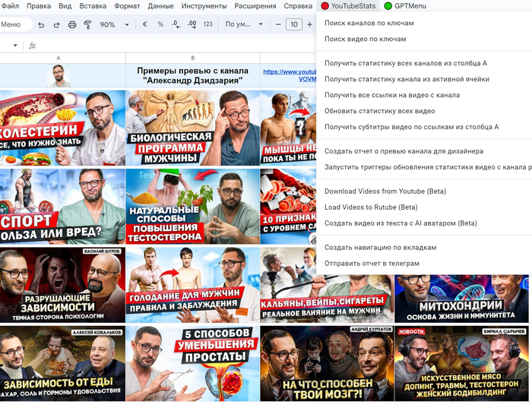Choose 'Создать видео из текста с AI аватаром'
Screen dimensions: 532x405
point(424,223)
